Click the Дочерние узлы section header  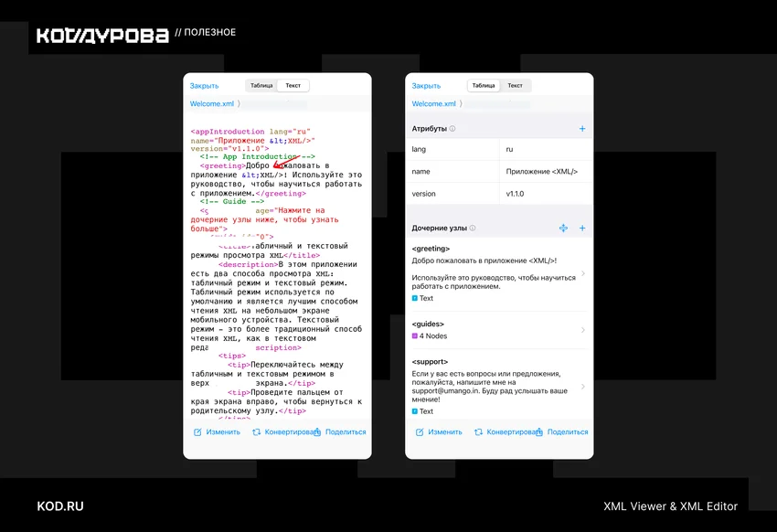point(439,228)
